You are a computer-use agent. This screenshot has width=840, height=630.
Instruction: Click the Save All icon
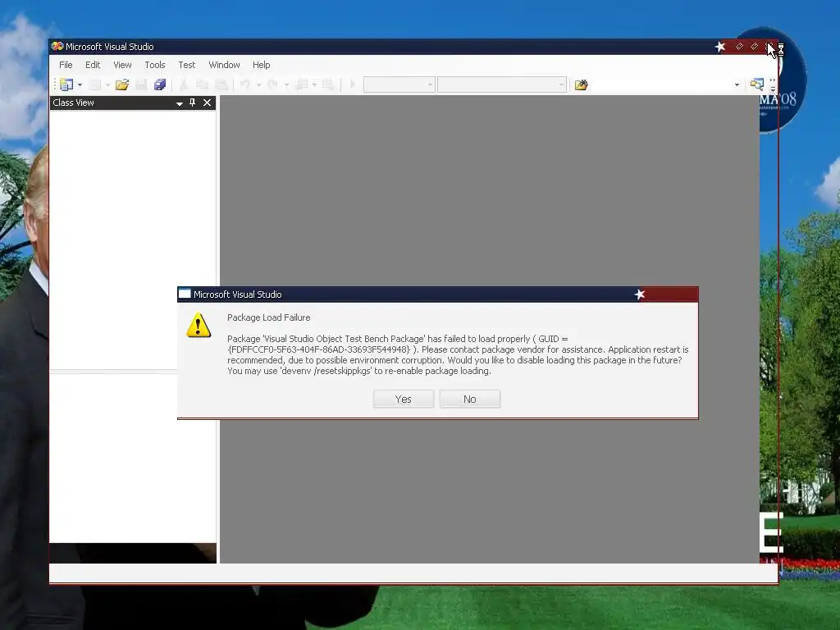[160, 84]
